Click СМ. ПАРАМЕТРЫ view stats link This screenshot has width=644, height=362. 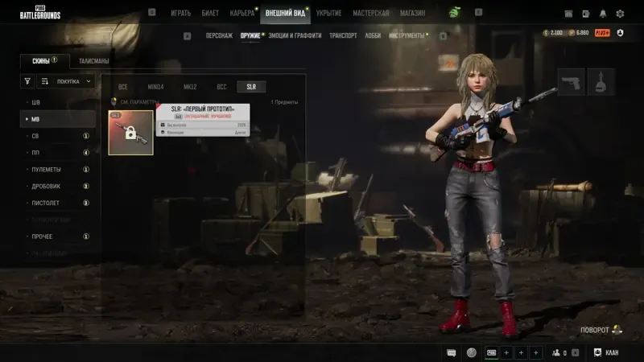134,102
